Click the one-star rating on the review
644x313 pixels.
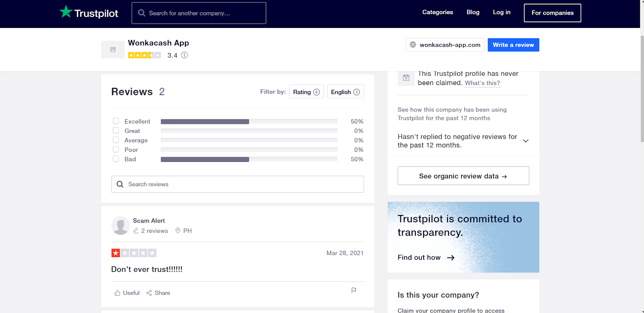point(116,253)
